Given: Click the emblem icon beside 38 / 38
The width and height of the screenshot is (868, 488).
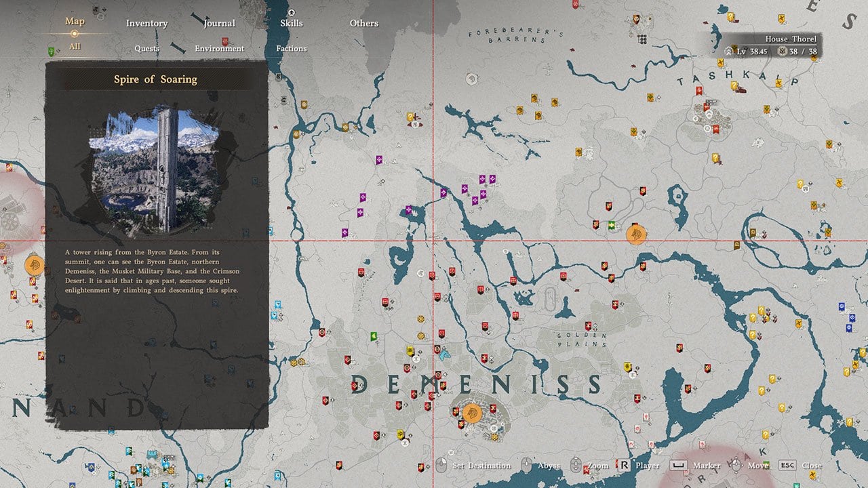Looking at the screenshot, I should [783, 51].
